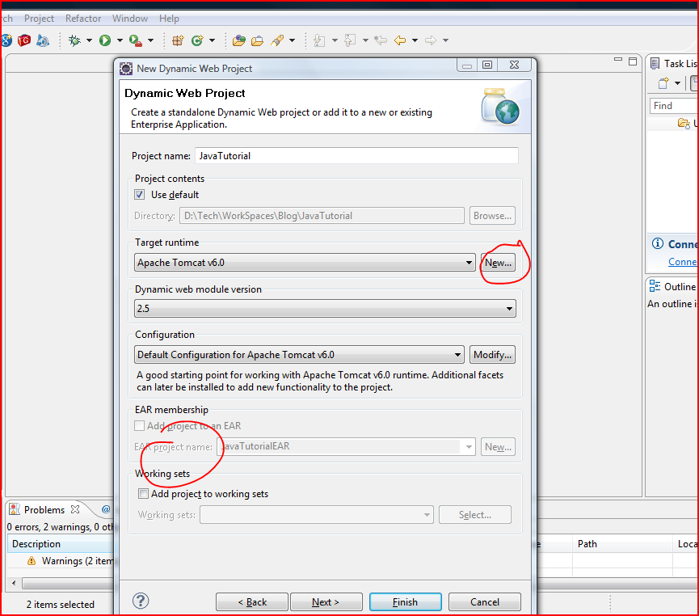Click the Task List view icon
Viewport: 699px width, 616px height.
655,63
